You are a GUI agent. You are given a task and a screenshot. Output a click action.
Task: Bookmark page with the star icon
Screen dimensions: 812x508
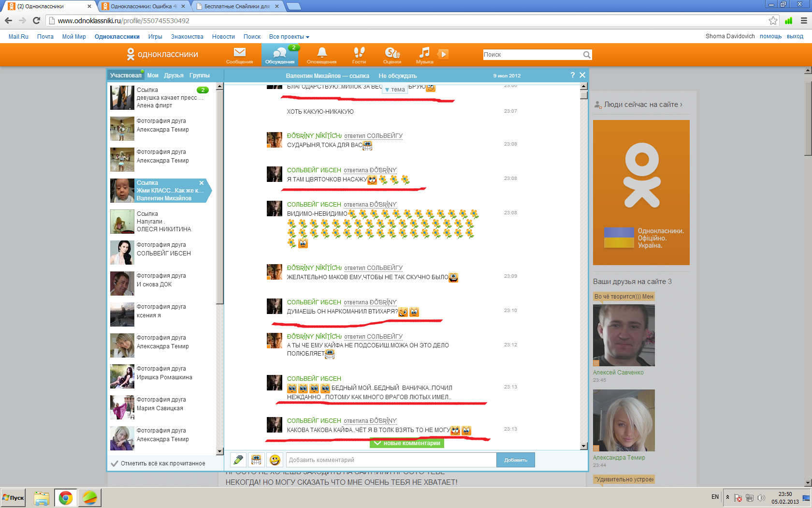click(x=773, y=20)
